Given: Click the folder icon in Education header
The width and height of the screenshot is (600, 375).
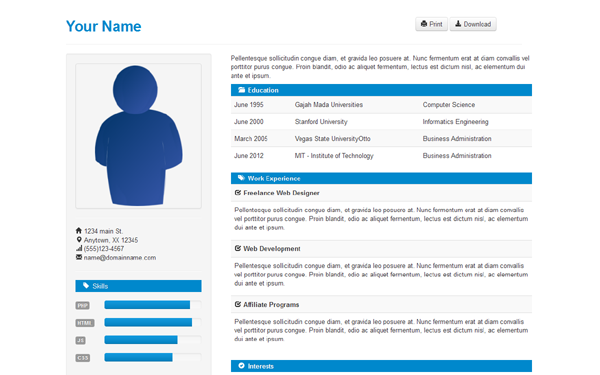Looking at the screenshot, I should tap(241, 90).
